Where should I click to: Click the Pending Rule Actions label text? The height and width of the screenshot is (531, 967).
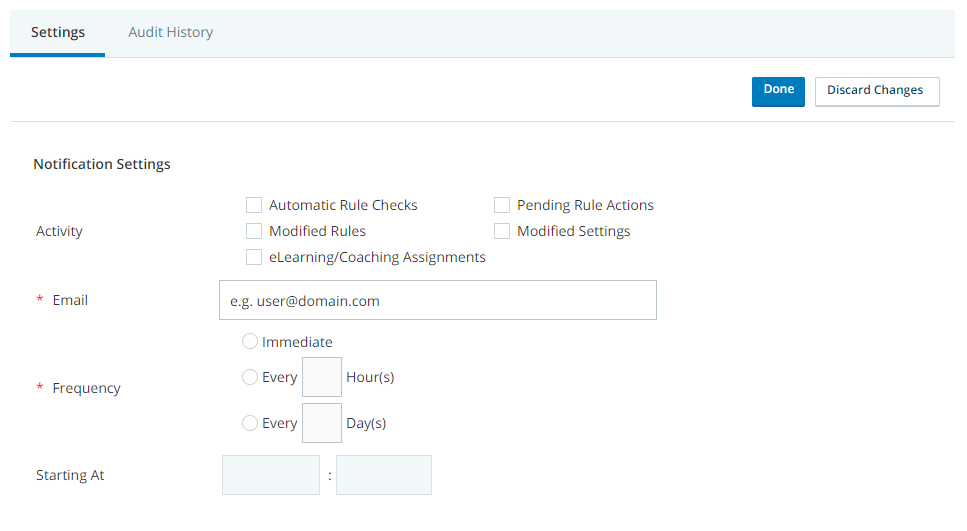(585, 205)
